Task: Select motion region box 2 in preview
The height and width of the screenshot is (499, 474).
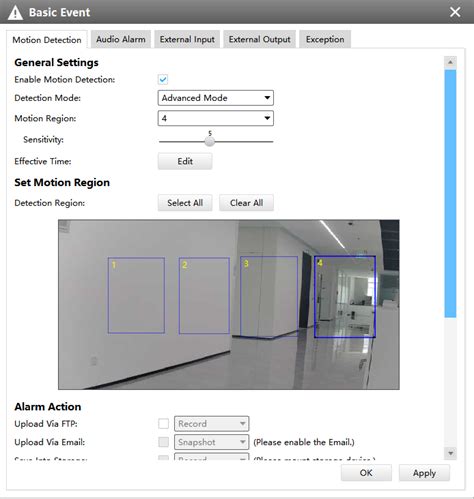Action: (204, 295)
